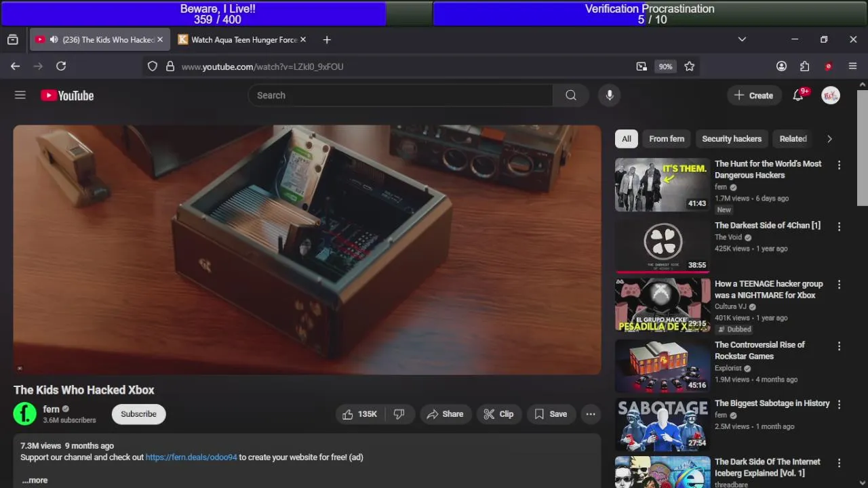Open the browser extensions puzzle icon
The height and width of the screenshot is (488, 868).
[x=805, y=66]
